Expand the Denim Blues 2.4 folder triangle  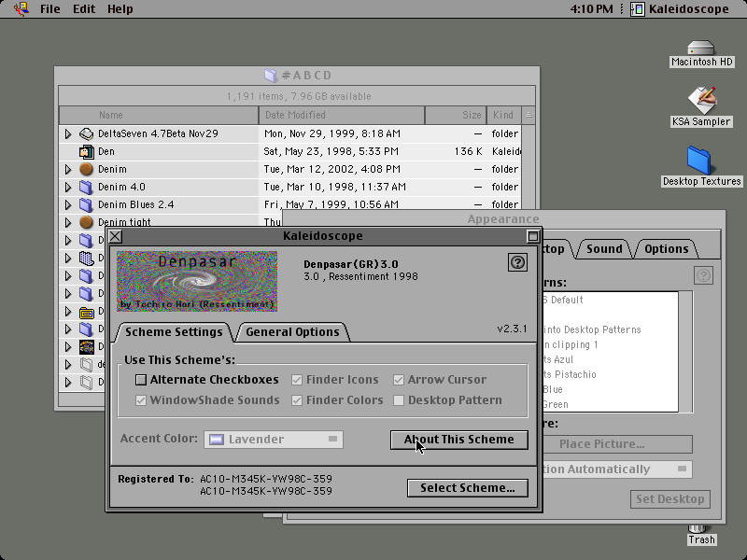68,204
